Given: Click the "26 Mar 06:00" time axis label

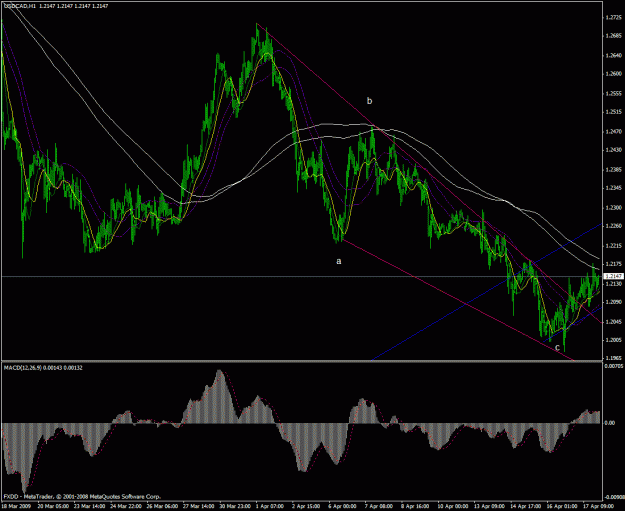Looking at the screenshot, I should (162, 506).
